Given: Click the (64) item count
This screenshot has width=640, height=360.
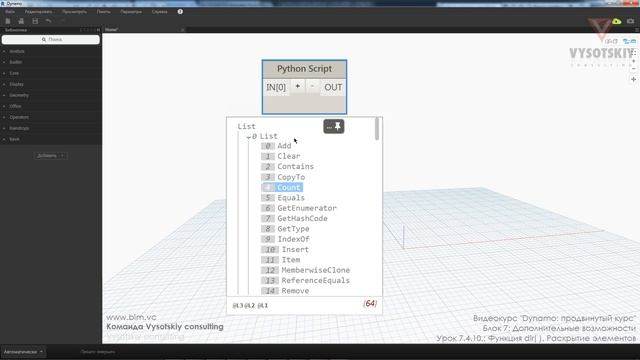Looking at the screenshot, I should (370, 304).
